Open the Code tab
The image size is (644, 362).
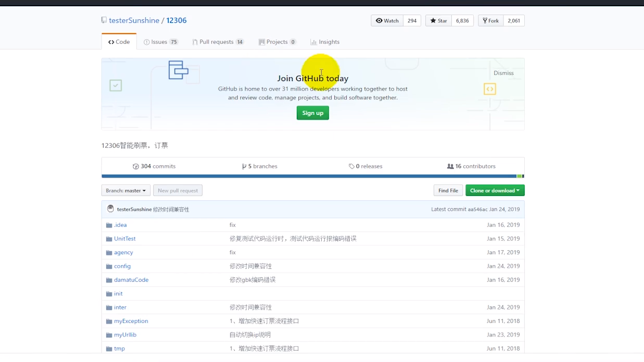[x=119, y=42]
